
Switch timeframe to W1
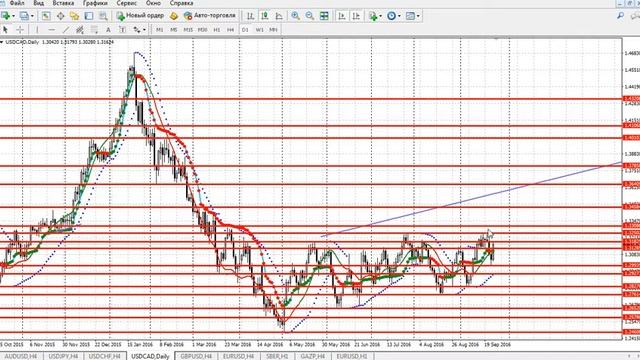[x=259, y=29]
